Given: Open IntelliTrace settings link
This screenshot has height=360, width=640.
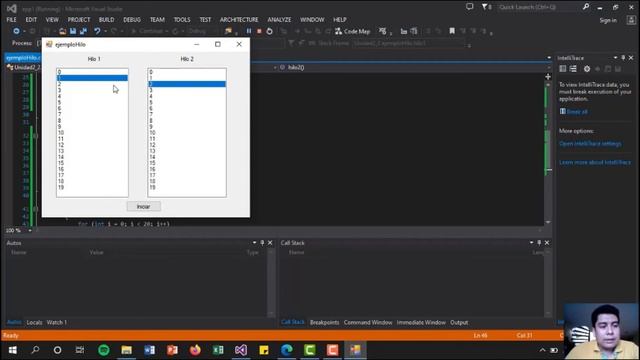Looking at the screenshot, I should pyautogui.click(x=590, y=144).
